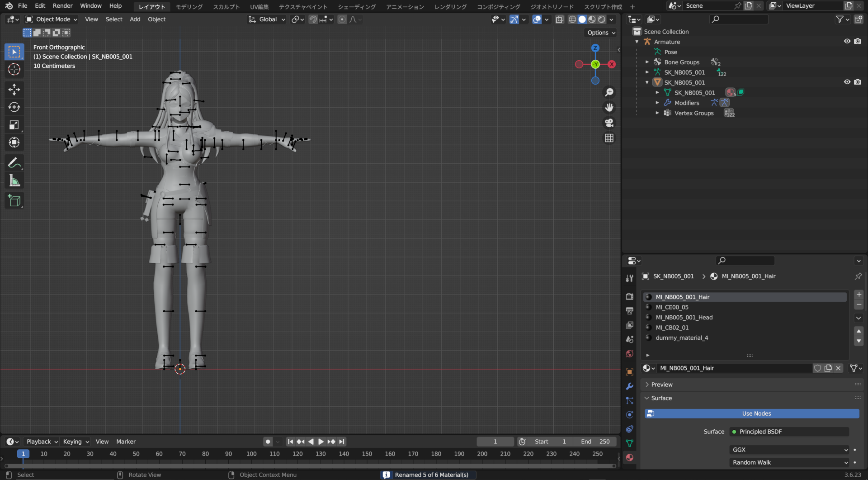Jump to the timeline end frame

[342, 442]
